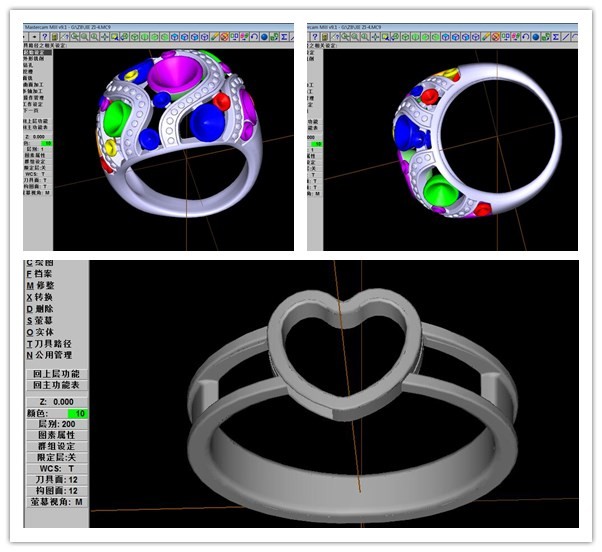Toggle the 限定层:关 layer limit setting

56,458
